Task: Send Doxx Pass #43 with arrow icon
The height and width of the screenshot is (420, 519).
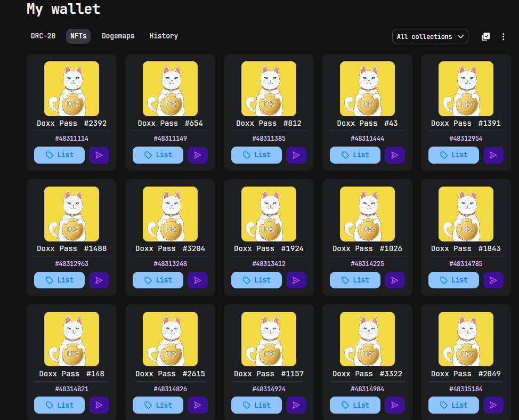Action: point(394,155)
